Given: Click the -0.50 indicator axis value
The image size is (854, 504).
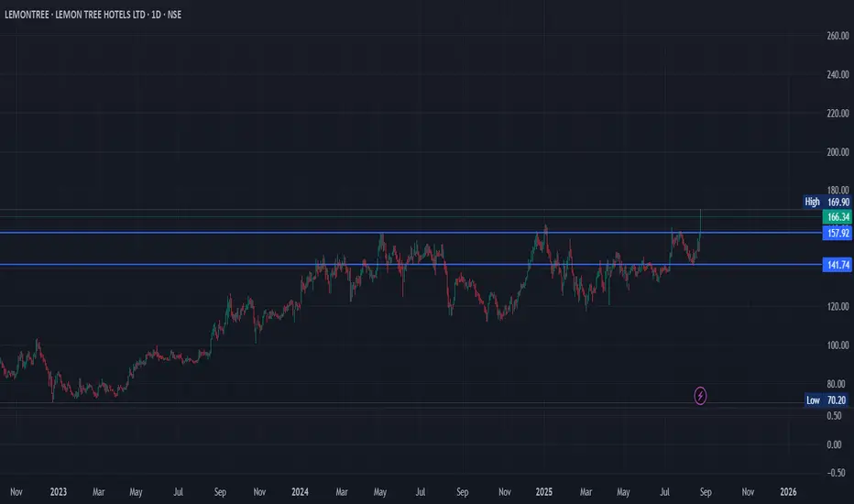Looking at the screenshot, I should 836,473.
